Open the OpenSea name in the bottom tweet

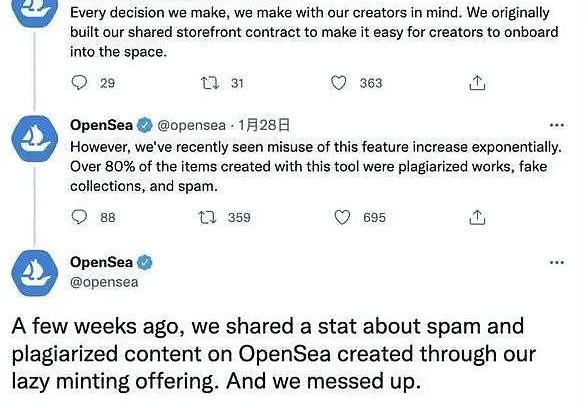pyautogui.click(x=101, y=262)
